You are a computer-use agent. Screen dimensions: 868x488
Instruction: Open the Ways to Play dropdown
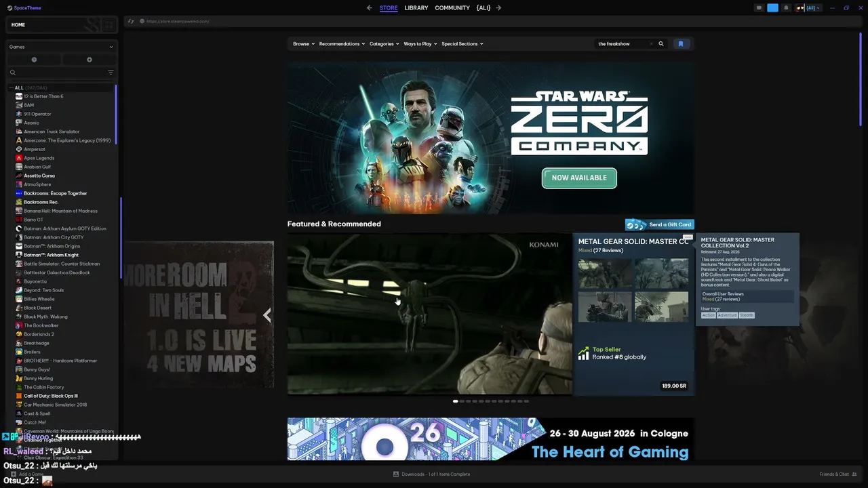tap(420, 44)
